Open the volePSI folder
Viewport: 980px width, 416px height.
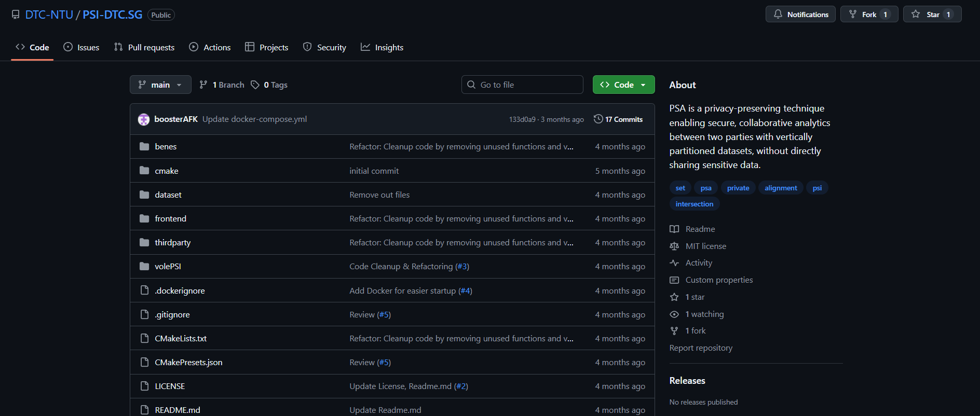pyautogui.click(x=168, y=267)
